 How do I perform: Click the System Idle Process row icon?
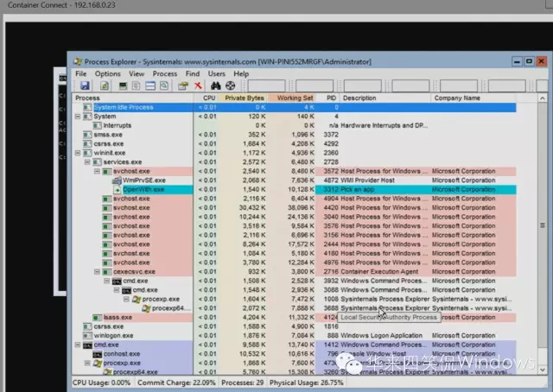[87, 107]
